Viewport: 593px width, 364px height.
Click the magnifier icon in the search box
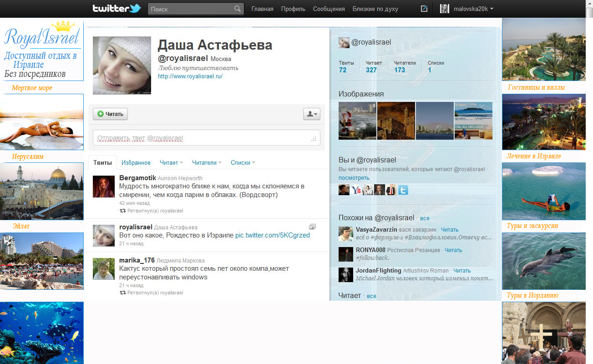238,9
